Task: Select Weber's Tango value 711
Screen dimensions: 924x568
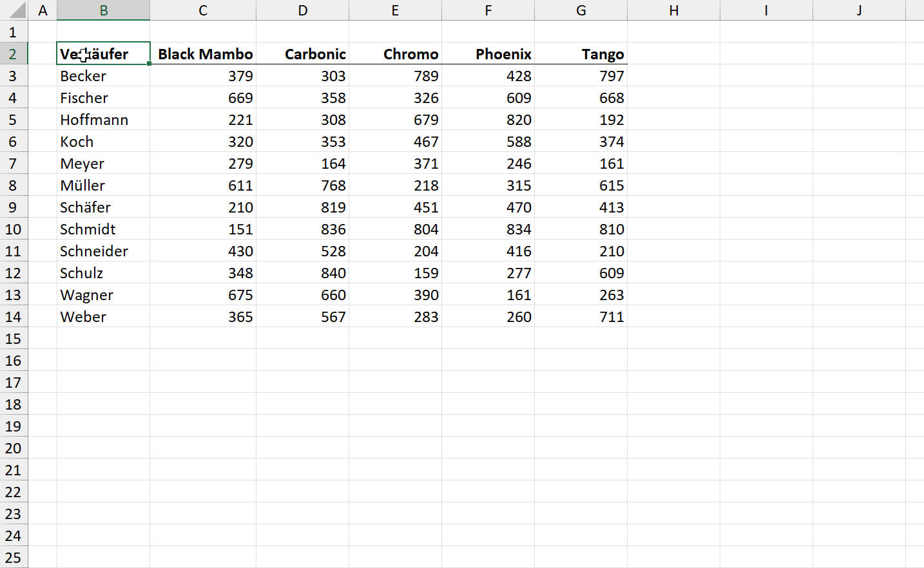Action: [581, 317]
